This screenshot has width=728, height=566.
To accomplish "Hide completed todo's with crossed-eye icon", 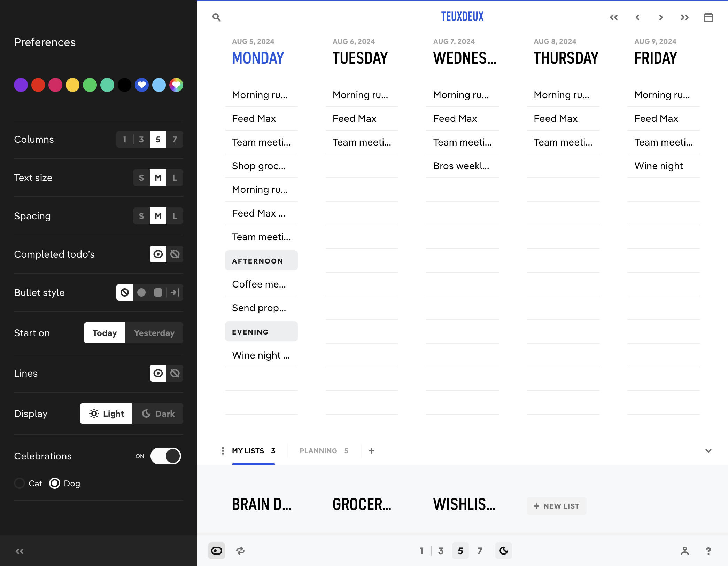I will pos(175,254).
